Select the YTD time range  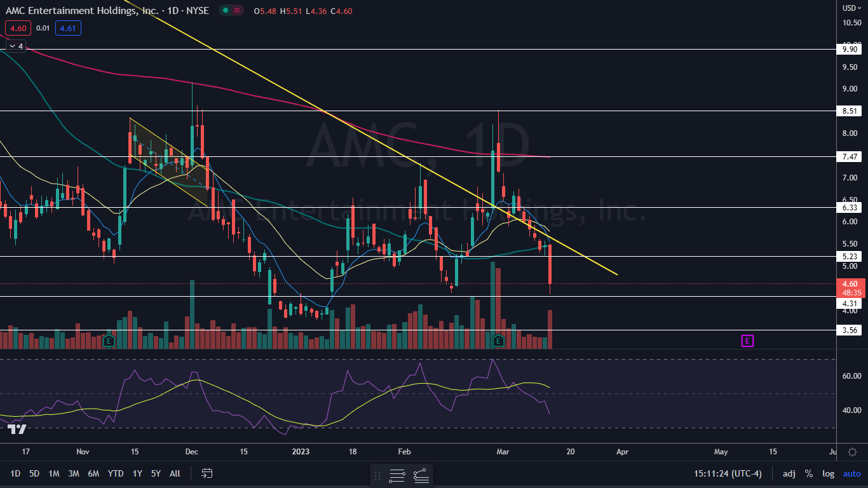tap(116, 473)
